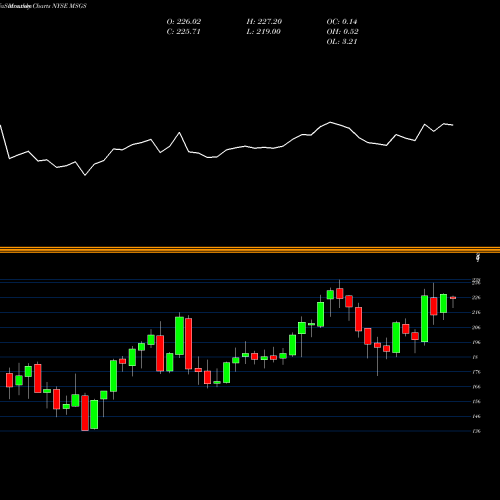This screenshot has width=500, height=500.
Task: Click the 'OH: 0.52' value
Action: tap(342, 32)
